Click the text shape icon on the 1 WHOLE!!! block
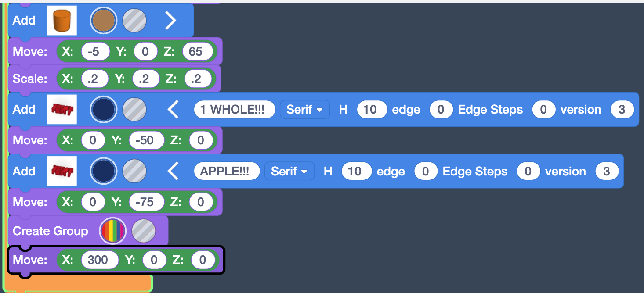 pos(62,109)
